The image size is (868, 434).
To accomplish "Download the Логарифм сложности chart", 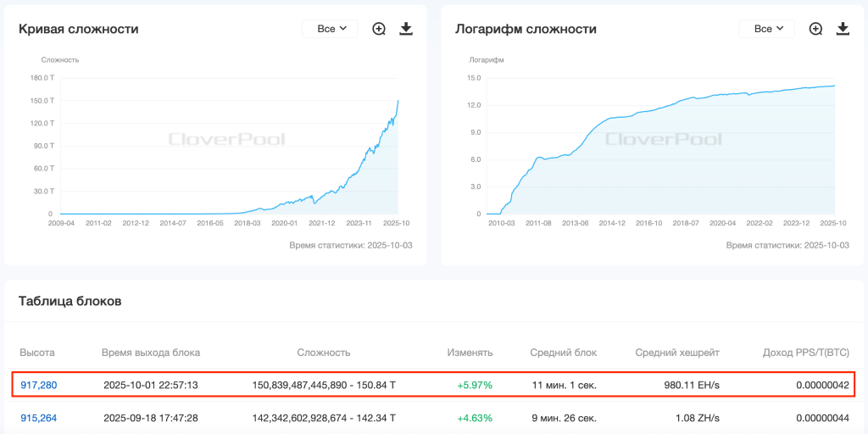I will point(843,29).
